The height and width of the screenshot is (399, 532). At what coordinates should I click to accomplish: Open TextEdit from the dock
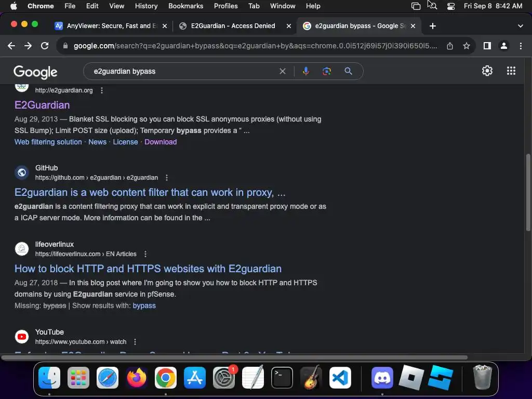(253, 378)
